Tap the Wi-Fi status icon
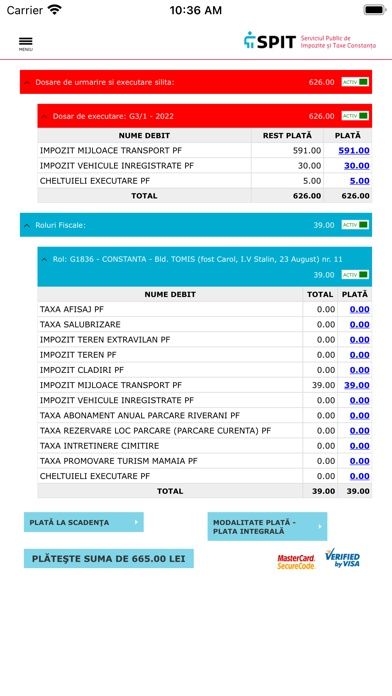Image resolution: width=392 pixels, height=696 pixels. point(55,10)
